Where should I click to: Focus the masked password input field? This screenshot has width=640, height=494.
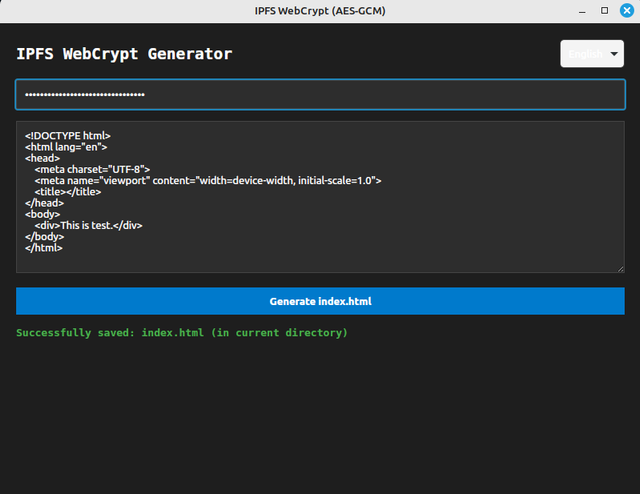pos(320,95)
